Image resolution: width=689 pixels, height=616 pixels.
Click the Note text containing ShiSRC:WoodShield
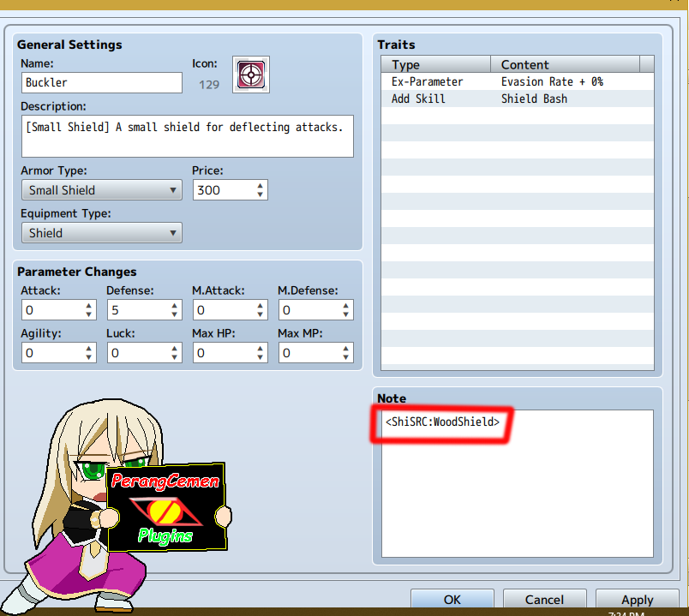pos(442,422)
